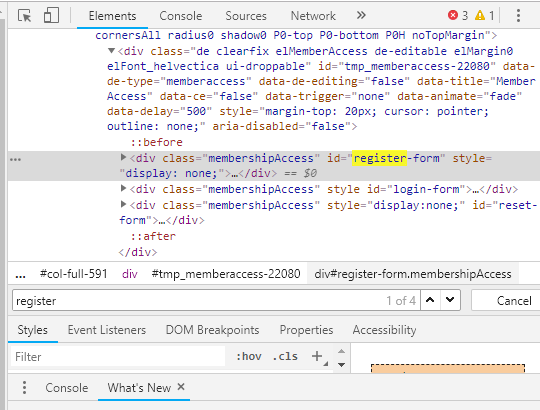Select the What's New drawer tab
The image size is (540, 410).
[x=139, y=388]
